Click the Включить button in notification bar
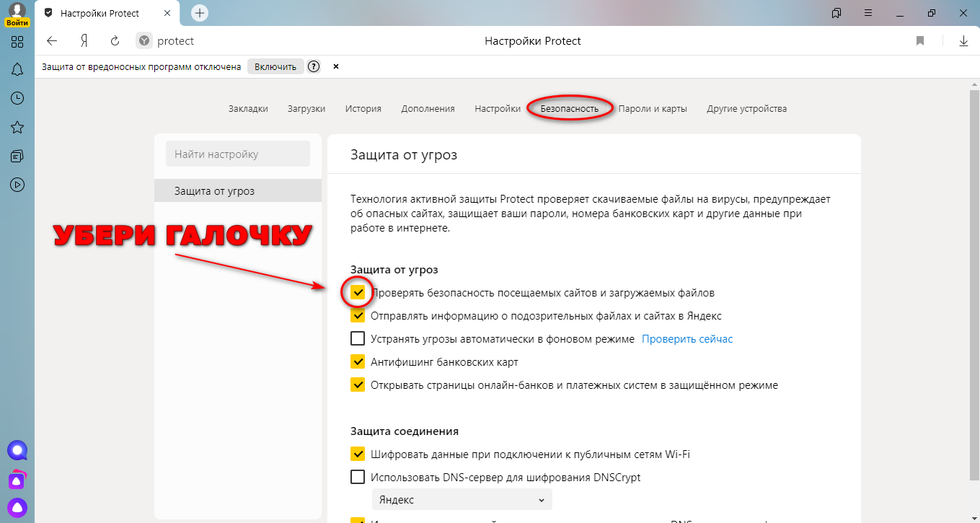980x523 pixels. pos(275,66)
